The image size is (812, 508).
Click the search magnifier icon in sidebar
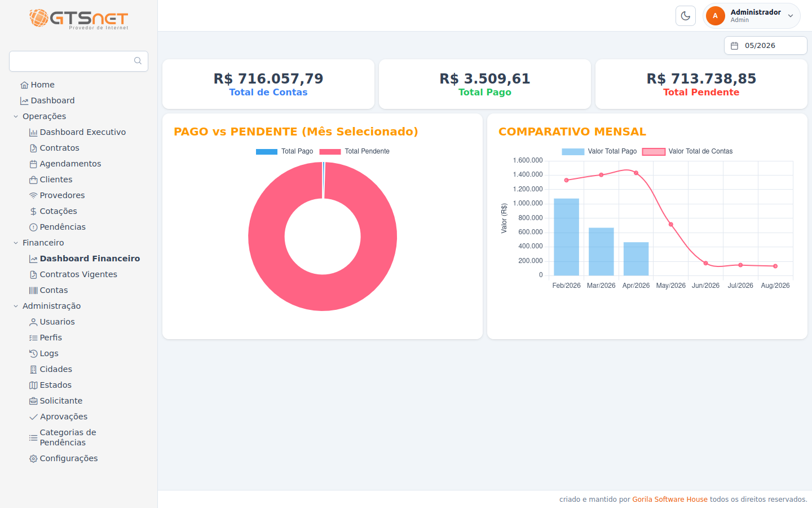point(138,61)
